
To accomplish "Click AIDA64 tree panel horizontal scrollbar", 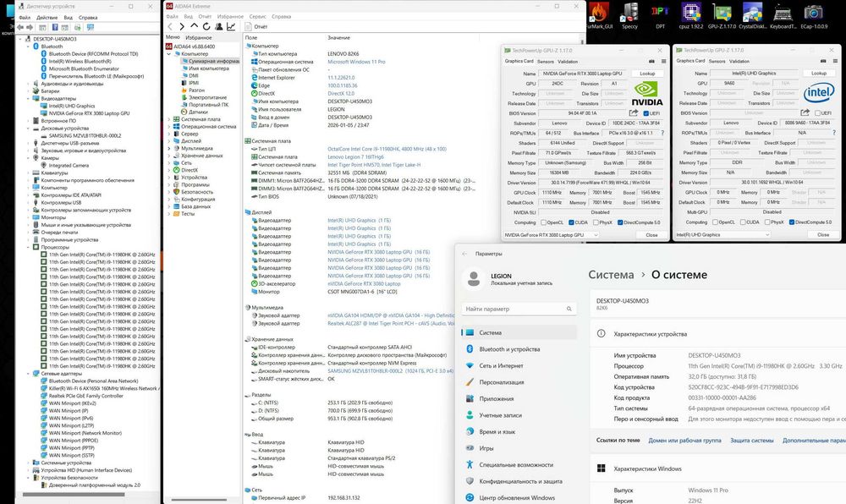I will [x=199, y=500].
